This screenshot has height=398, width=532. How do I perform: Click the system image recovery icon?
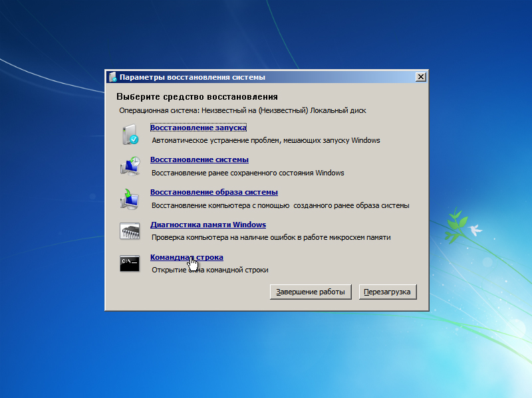click(130, 199)
